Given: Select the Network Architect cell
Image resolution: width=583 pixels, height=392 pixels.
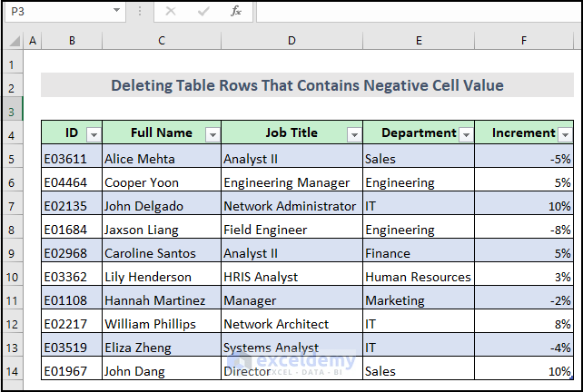Looking at the screenshot, I should [291, 324].
